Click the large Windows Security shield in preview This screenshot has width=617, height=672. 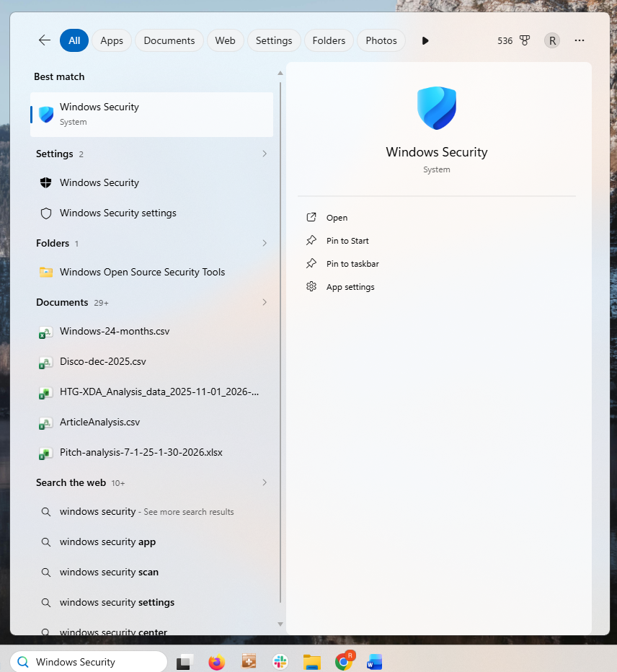click(x=437, y=108)
